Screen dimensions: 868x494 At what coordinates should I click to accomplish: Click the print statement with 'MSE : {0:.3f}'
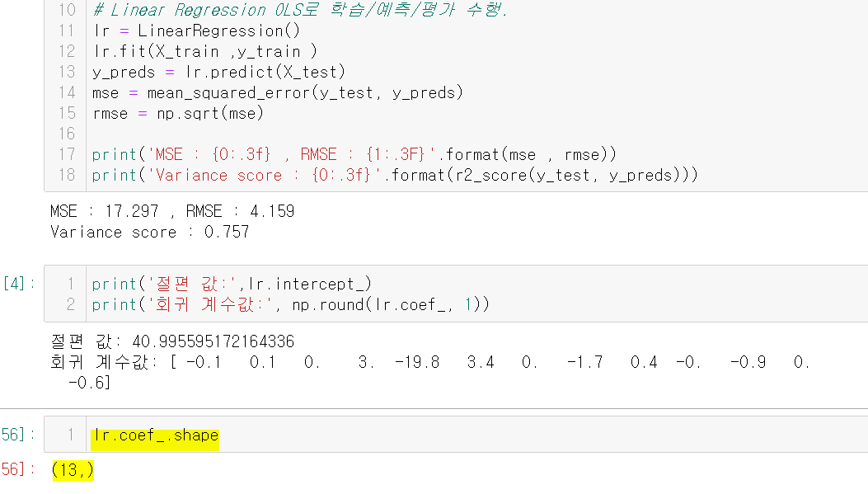pyautogui.click(x=354, y=154)
